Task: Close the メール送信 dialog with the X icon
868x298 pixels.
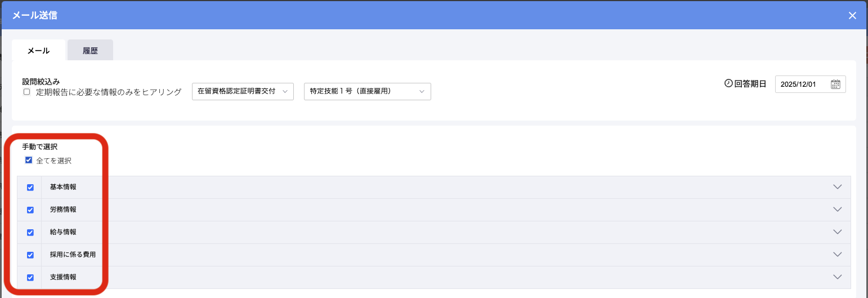Action: pos(852,16)
